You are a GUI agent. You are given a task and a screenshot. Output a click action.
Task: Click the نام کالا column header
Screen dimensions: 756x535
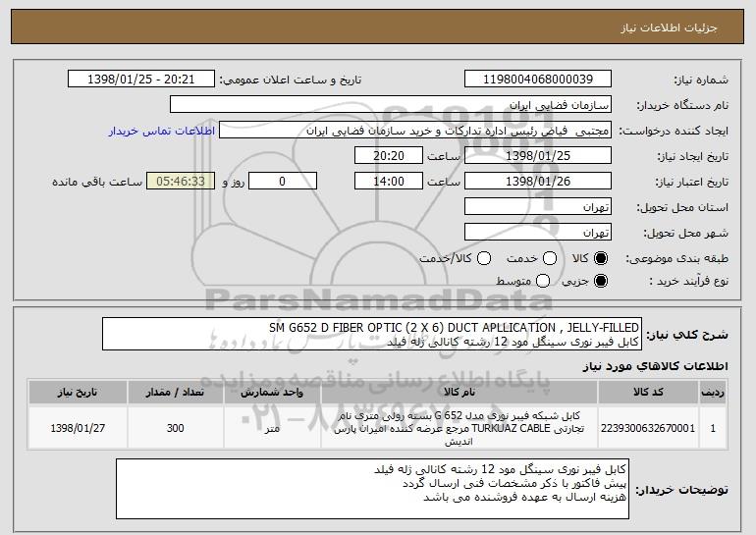click(x=459, y=393)
